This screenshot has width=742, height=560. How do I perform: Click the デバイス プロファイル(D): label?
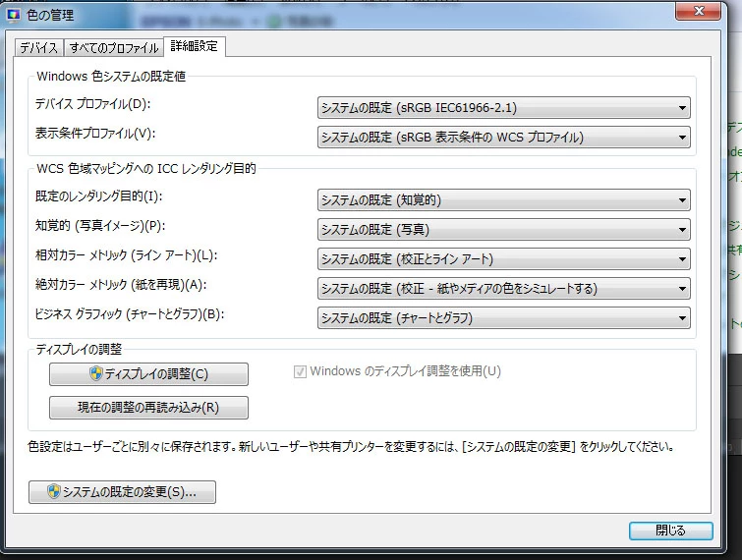(x=92, y=104)
